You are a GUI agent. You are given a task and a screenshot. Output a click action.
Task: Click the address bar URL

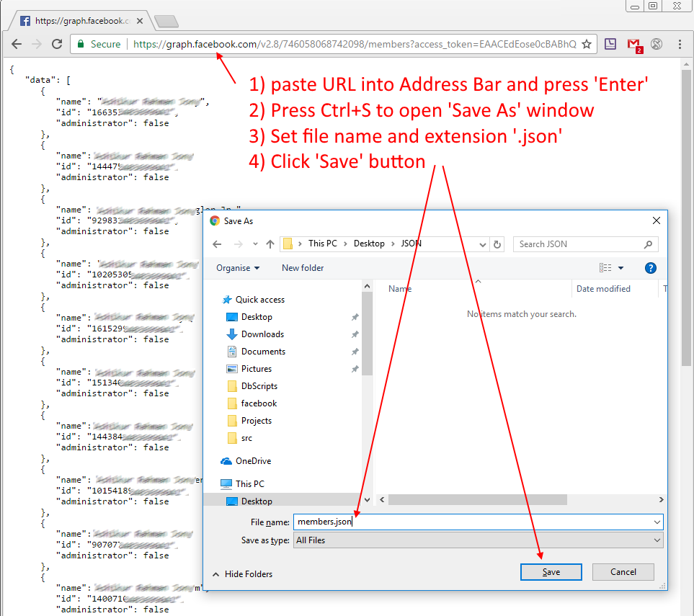coord(354,44)
